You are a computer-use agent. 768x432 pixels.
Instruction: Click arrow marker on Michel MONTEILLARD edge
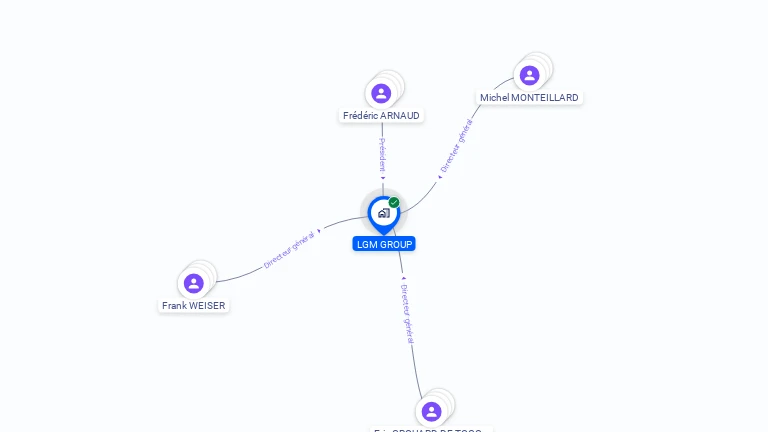[440, 177]
